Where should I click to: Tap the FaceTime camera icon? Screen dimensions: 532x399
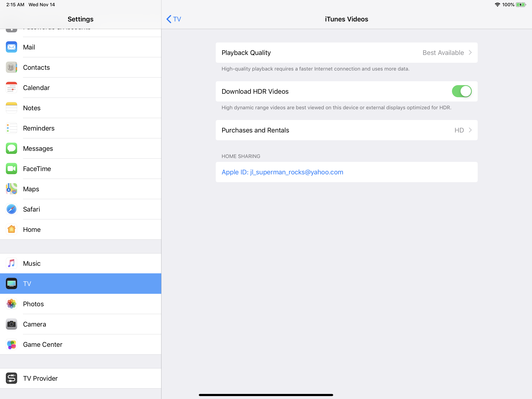click(x=11, y=169)
